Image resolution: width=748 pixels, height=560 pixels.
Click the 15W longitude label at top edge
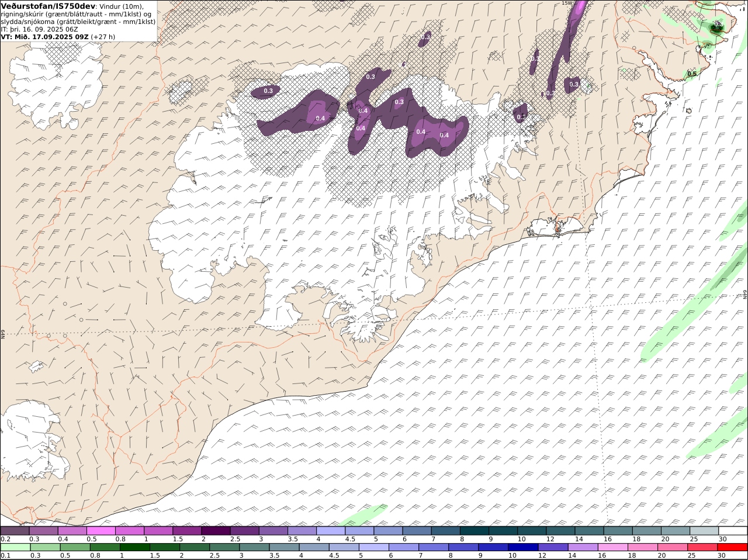coord(566,3)
